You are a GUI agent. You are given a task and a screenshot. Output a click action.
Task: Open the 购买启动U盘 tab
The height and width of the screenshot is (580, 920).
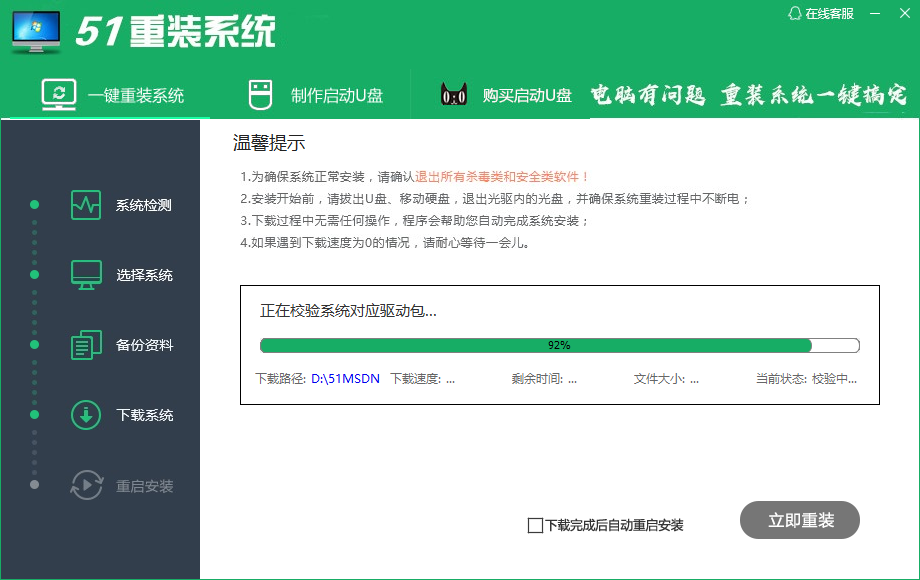coord(527,96)
